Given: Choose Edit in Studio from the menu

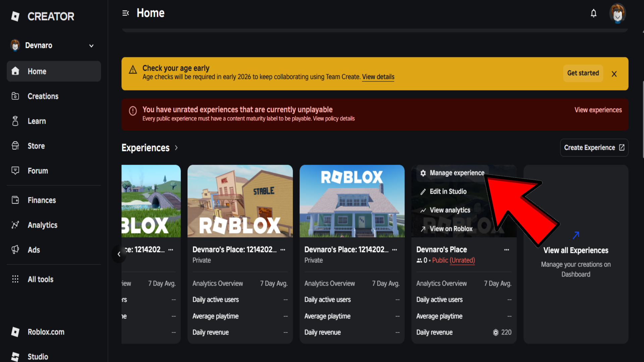Looking at the screenshot, I should coord(448,191).
